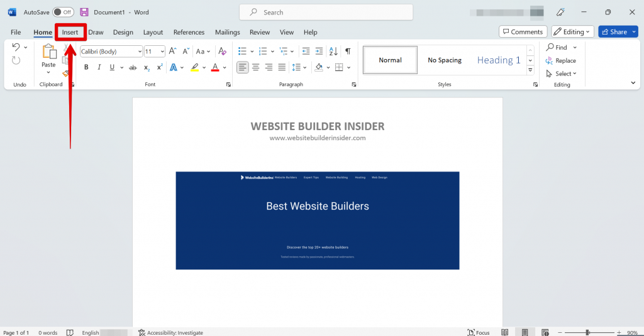Click Accessibility: Investigate status
This screenshot has width=644, height=336.
click(170, 332)
